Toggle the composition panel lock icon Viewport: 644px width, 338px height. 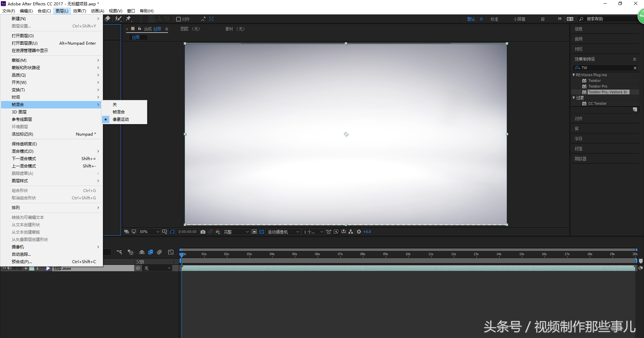140,29
